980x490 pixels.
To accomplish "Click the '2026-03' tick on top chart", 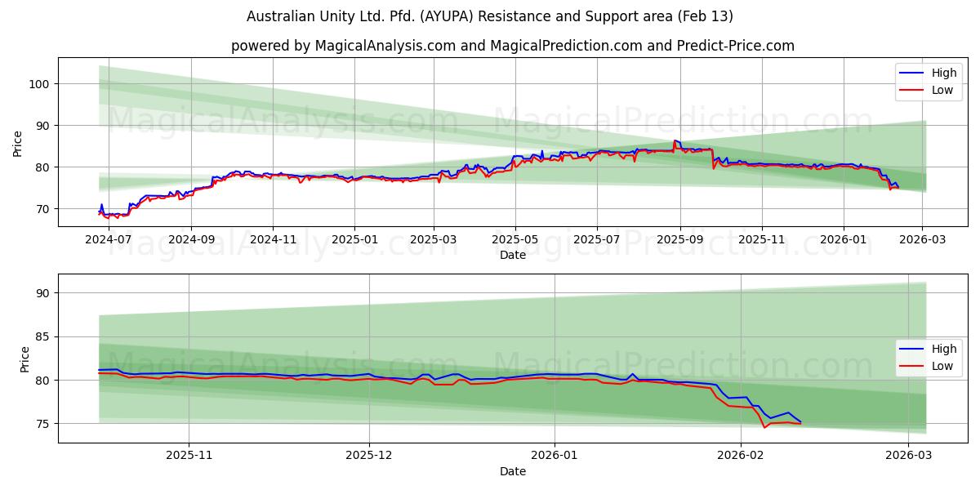I will tap(922, 239).
